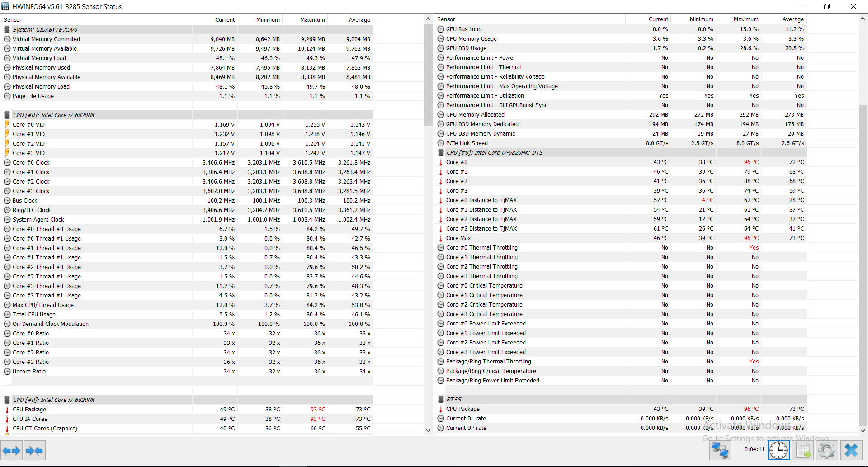The width and height of the screenshot is (868, 467).
Task: Select the Core #0 Distance to TjMAX row
Action: point(621,200)
